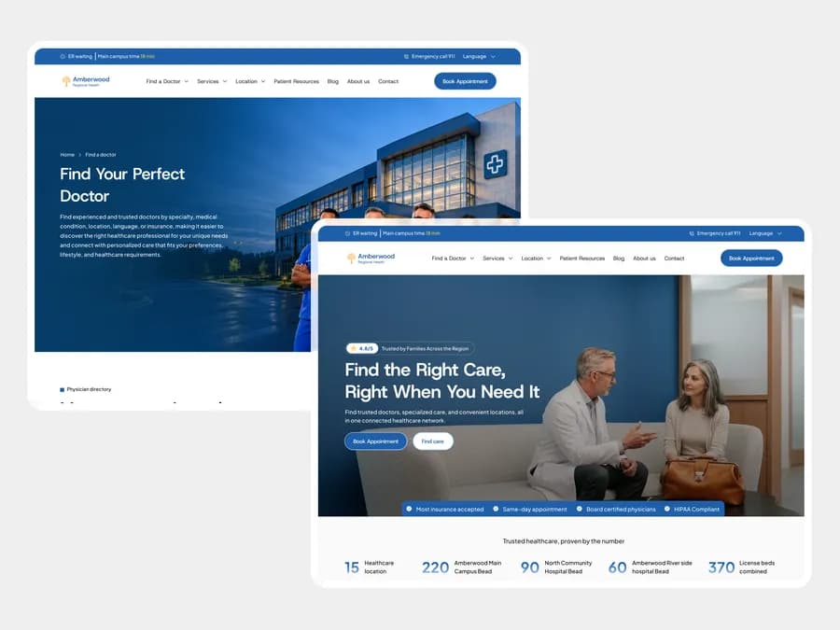Open Patient Resources in back window
This screenshot has height=630, width=840.
click(296, 81)
